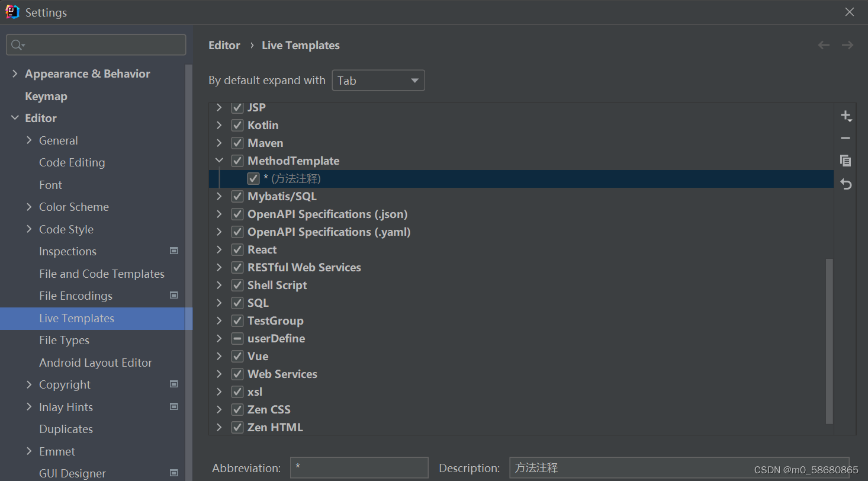Open the default expand with Tab dropdown
The width and height of the screenshot is (868, 481).
click(378, 81)
